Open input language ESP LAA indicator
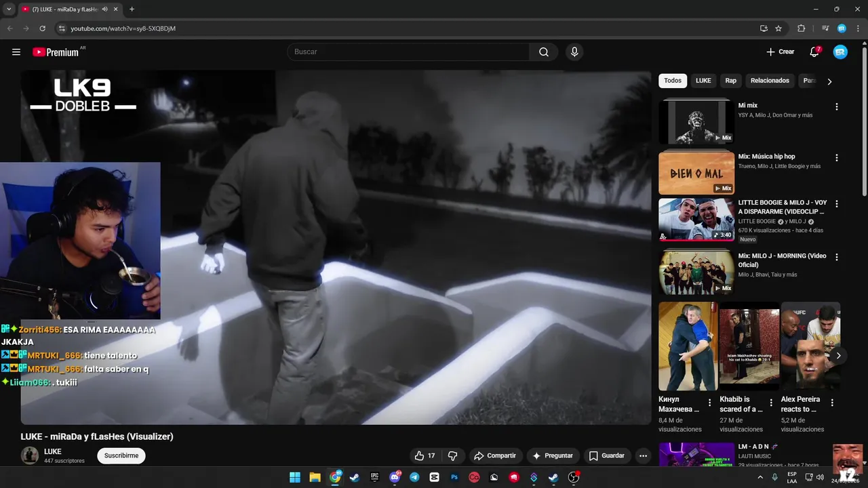Viewport: 868px width, 488px height. tap(792, 477)
